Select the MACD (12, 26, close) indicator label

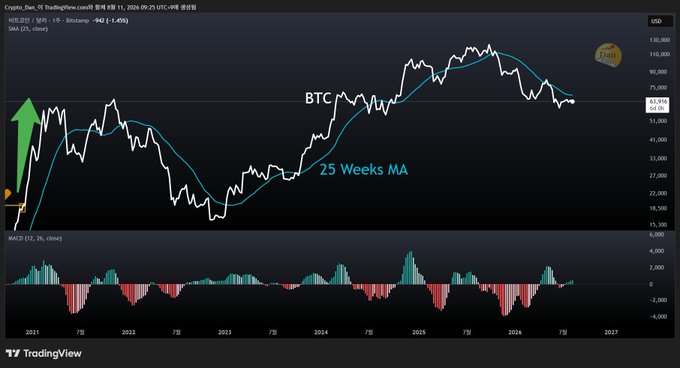[x=35, y=238]
